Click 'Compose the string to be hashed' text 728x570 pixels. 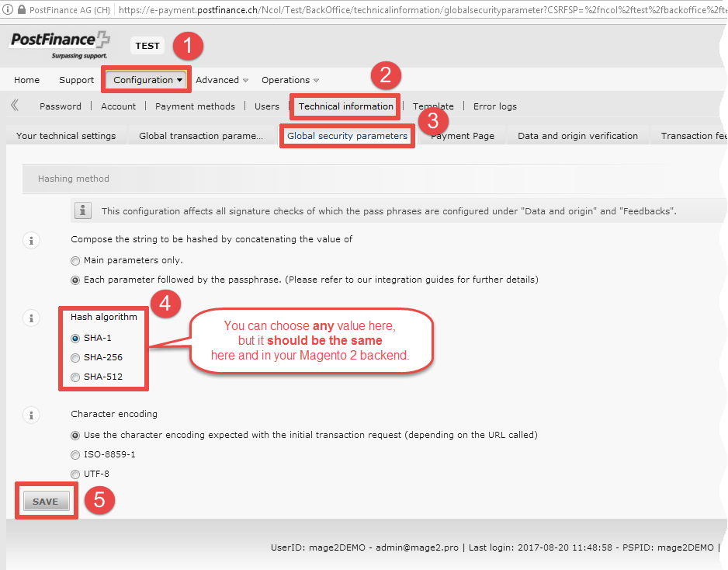(x=212, y=239)
